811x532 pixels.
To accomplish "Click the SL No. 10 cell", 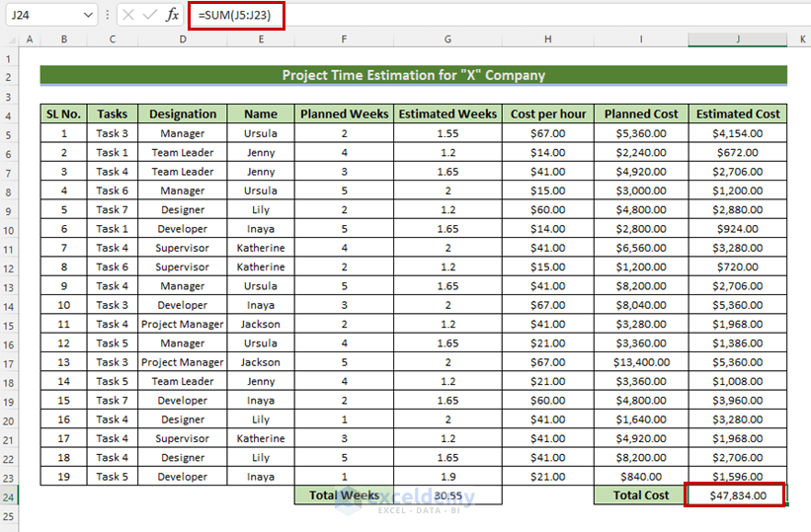I will pyautogui.click(x=63, y=305).
